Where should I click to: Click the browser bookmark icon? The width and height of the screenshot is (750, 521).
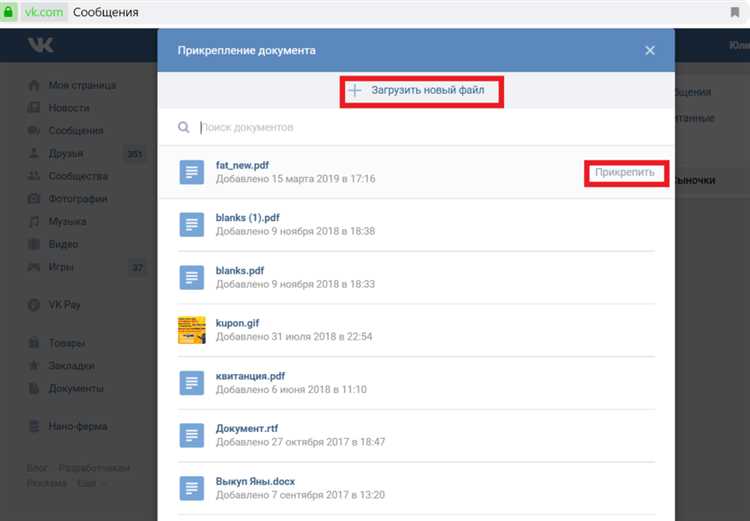(x=734, y=13)
